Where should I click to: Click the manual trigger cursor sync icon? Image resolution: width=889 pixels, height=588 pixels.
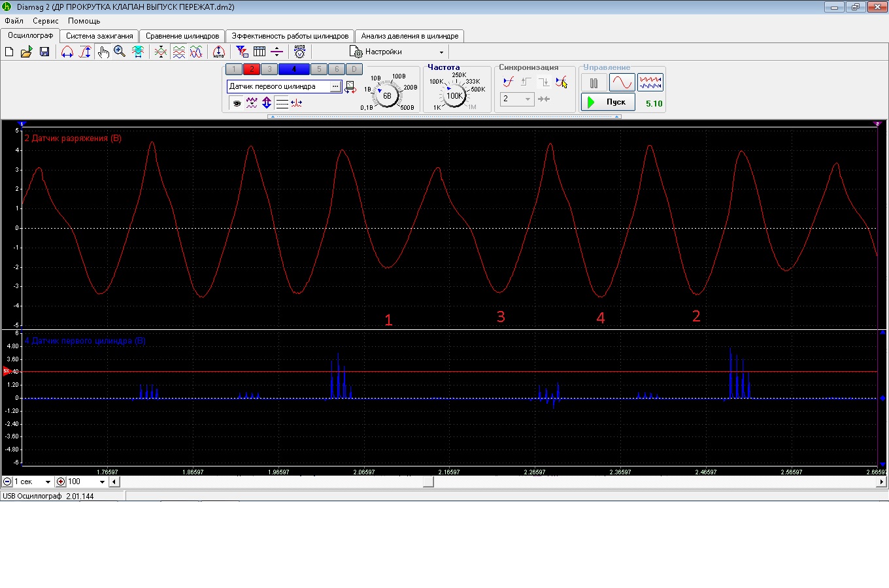tap(561, 82)
